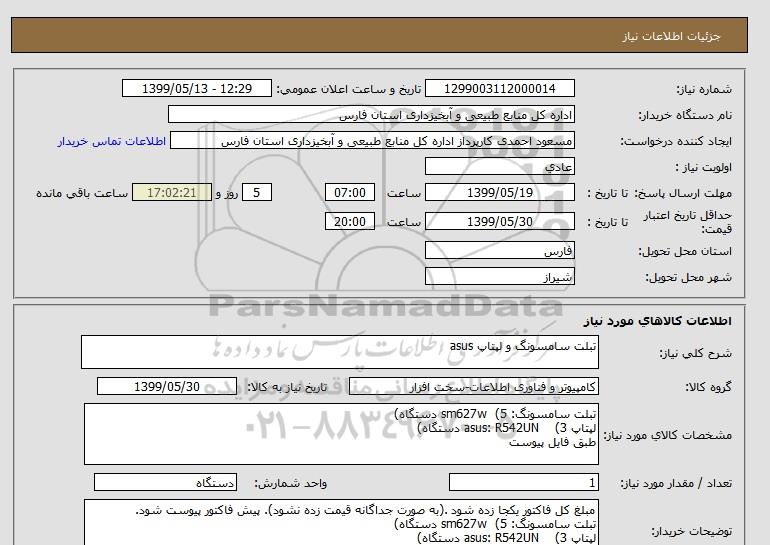The image size is (770, 545).
Task: Click the label واحد شمارش
Action: click(x=291, y=483)
